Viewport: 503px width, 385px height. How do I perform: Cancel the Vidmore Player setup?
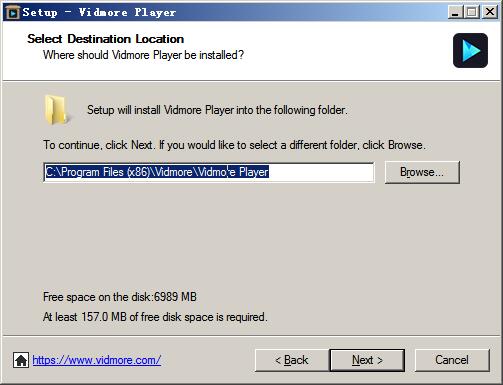point(452,360)
